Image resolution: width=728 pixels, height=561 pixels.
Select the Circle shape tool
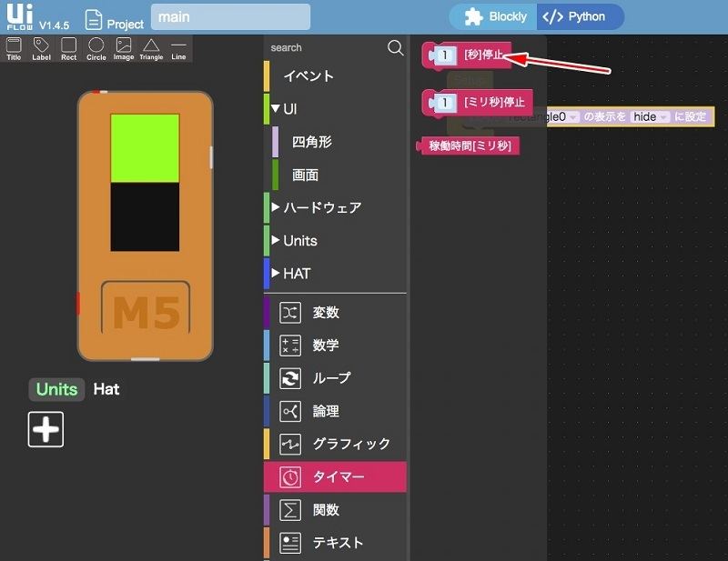tap(96, 48)
